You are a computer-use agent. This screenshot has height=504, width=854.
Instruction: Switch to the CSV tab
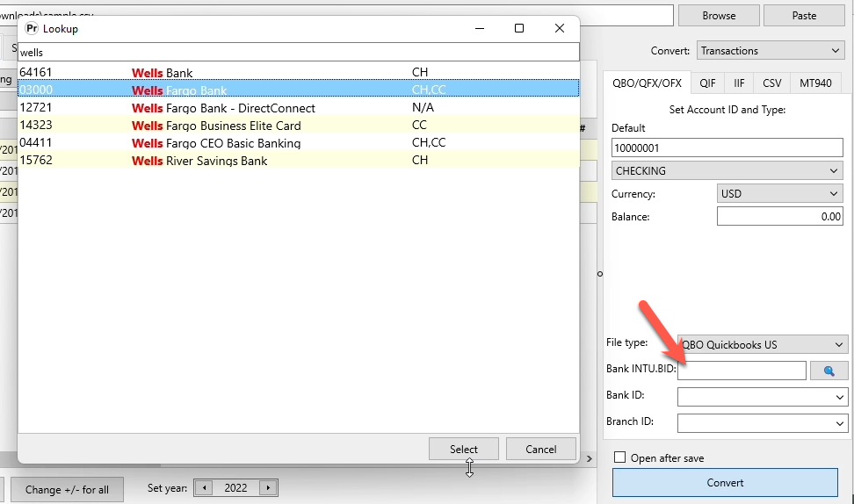(x=771, y=83)
